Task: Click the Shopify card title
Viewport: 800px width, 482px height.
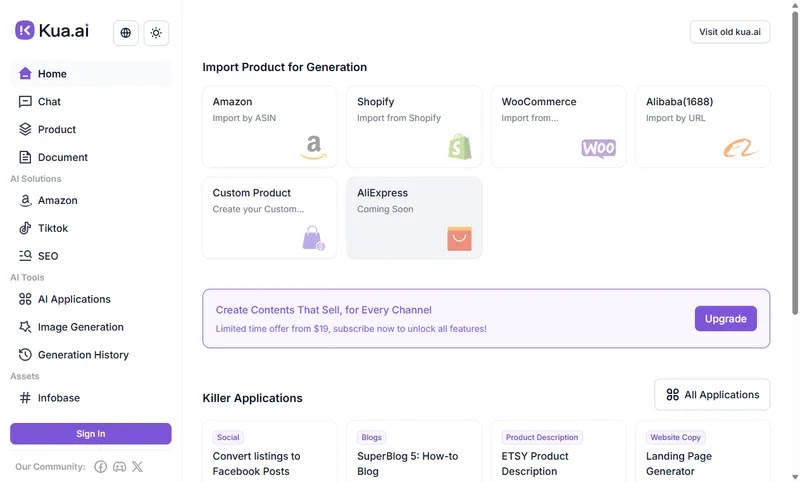Action: pyautogui.click(x=376, y=102)
